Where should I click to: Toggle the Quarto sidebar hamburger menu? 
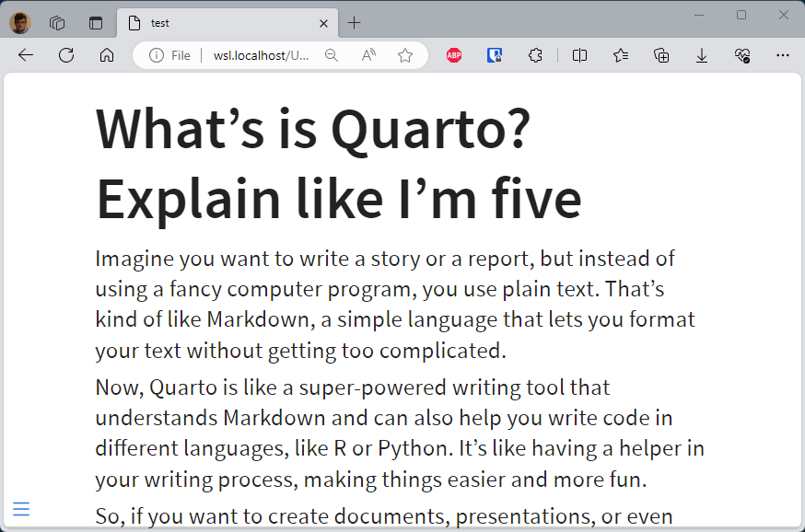coord(21,509)
